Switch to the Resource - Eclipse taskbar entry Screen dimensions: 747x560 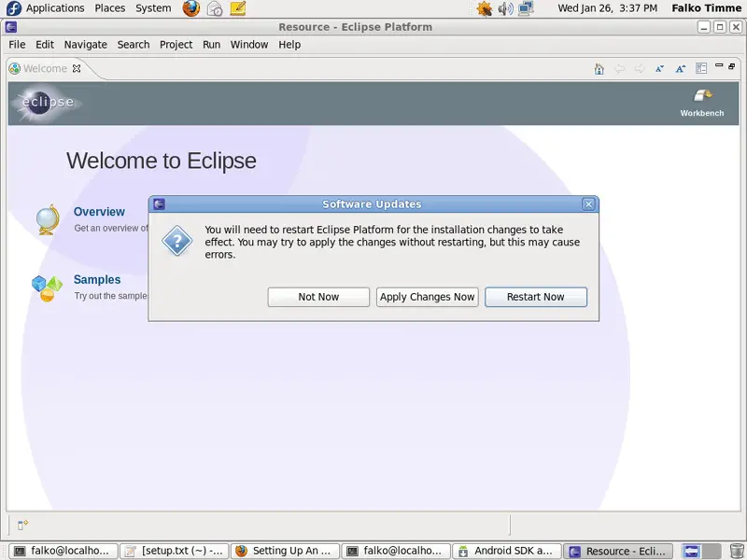coord(618,551)
